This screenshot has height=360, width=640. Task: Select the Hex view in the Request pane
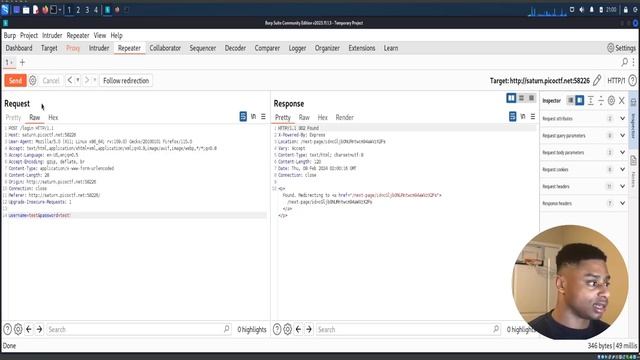[53, 118]
